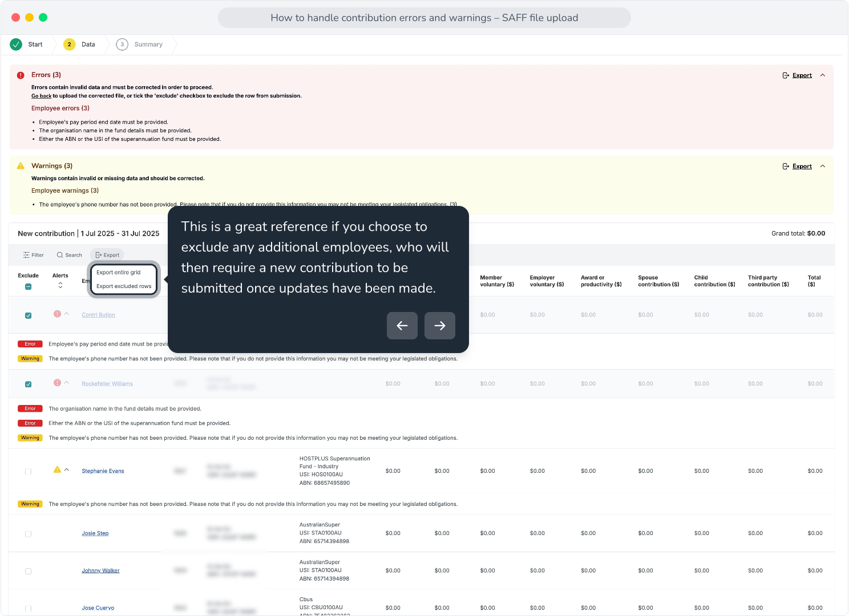Collapse the Warnings panel with its chevron
849x616 pixels.
823,166
